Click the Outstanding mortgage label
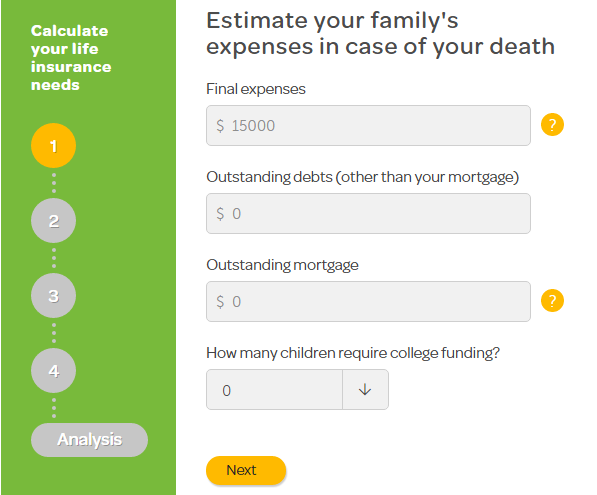 [282, 265]
